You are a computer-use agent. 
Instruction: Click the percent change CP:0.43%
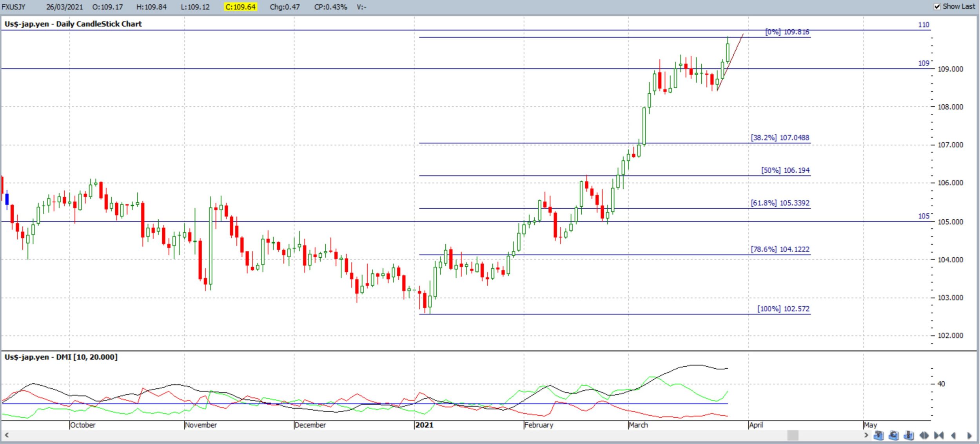tap(330, 7)
